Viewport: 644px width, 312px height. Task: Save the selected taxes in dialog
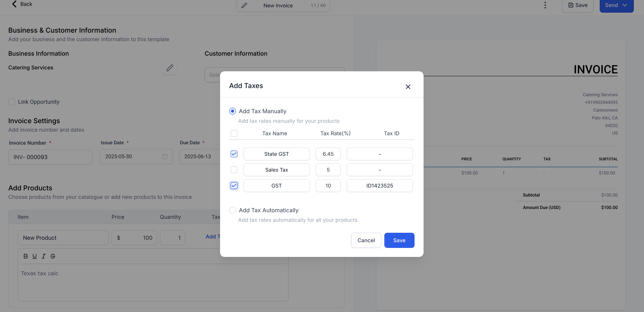point(399,240)
